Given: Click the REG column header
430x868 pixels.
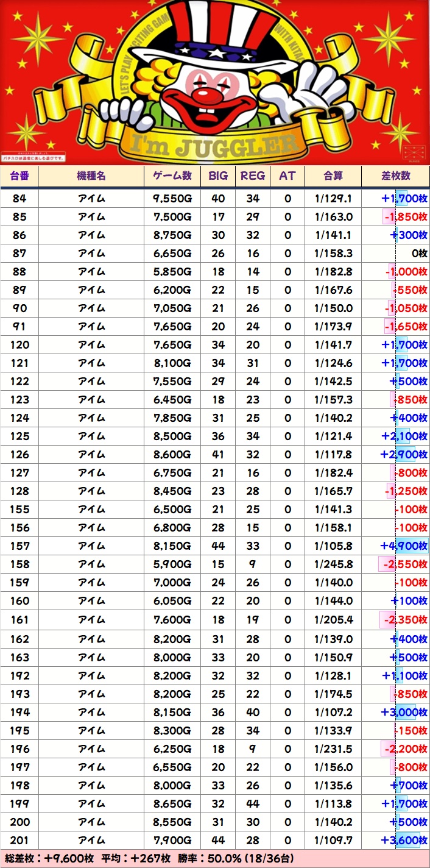Looking at the screenshot, I should tap(253, 176).
